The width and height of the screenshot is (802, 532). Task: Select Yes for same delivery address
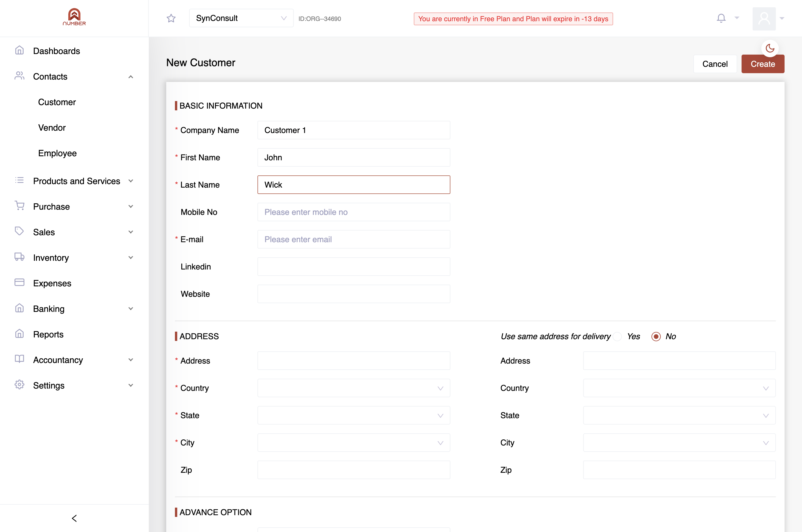coord(617,337)
